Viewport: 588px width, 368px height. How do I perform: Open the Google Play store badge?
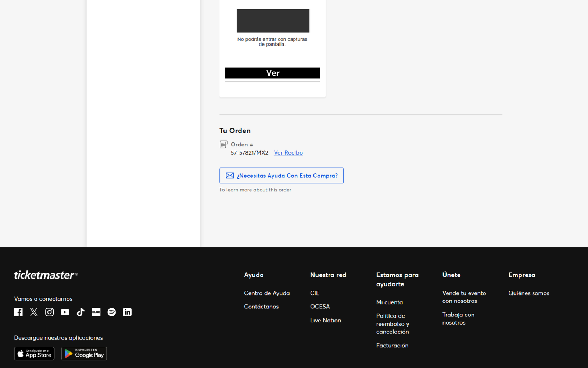tap(84, 354)
